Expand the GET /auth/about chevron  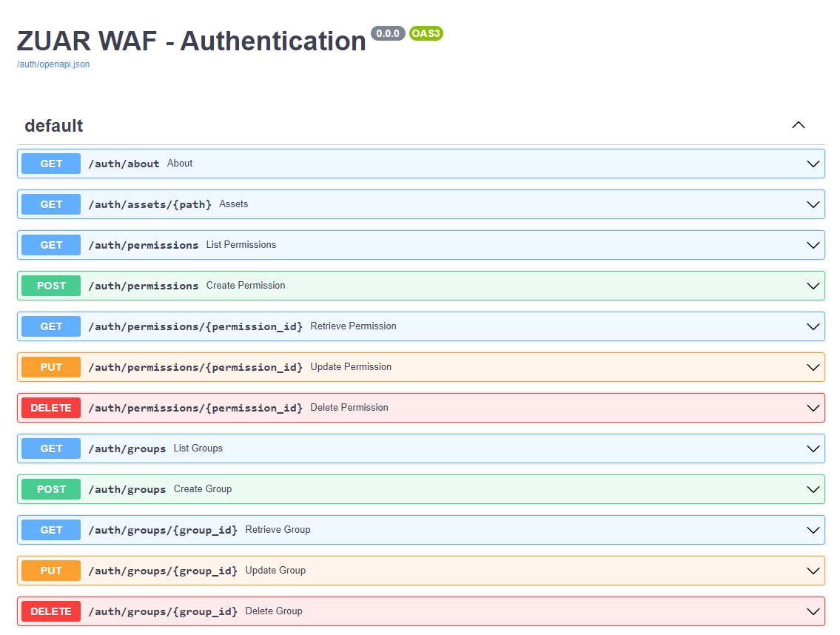click(x=813, y=164)
